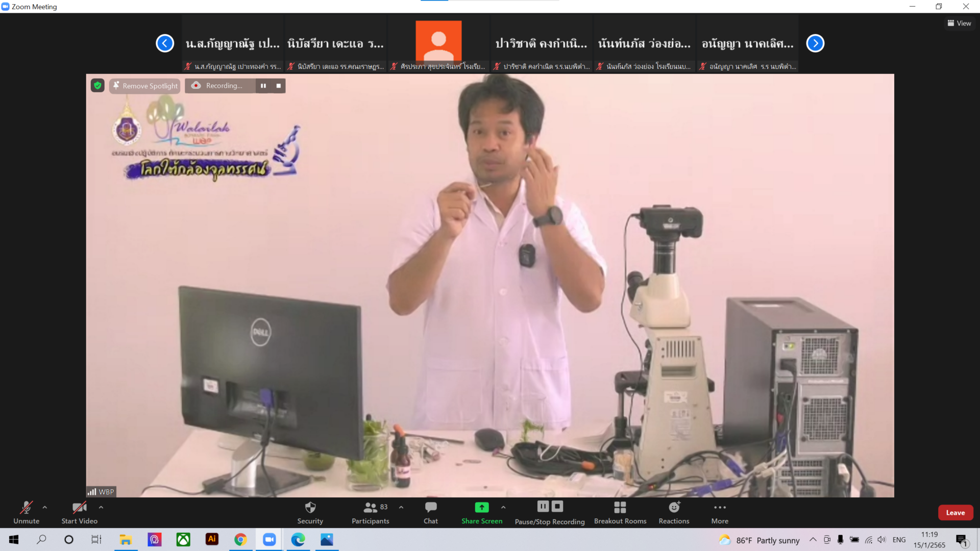Expand audio settings arrow beside Unmute
Viewport: 980px width, 551px height.
coord(45,507)
